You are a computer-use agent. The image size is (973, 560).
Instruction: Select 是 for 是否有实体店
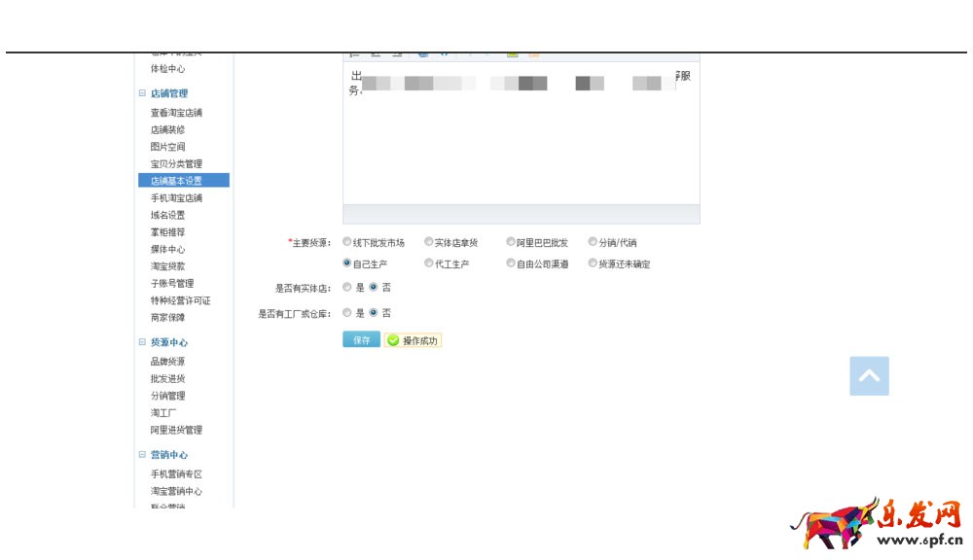pyautogui.click(x=347, y=288)
